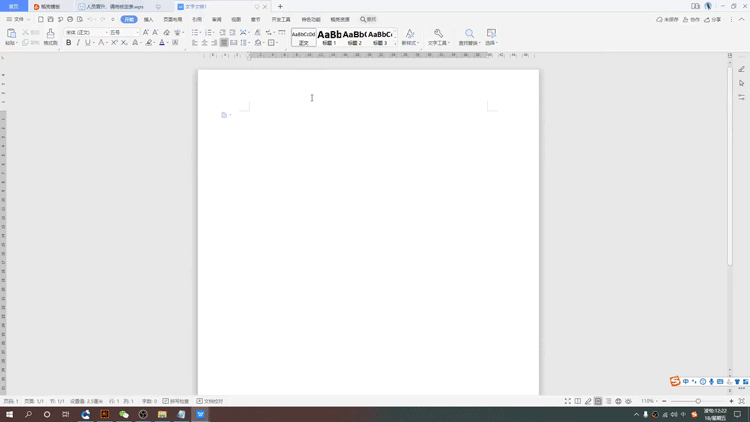
Task: Click the Copy icon below Cut
Action: (x=25, y=43)
